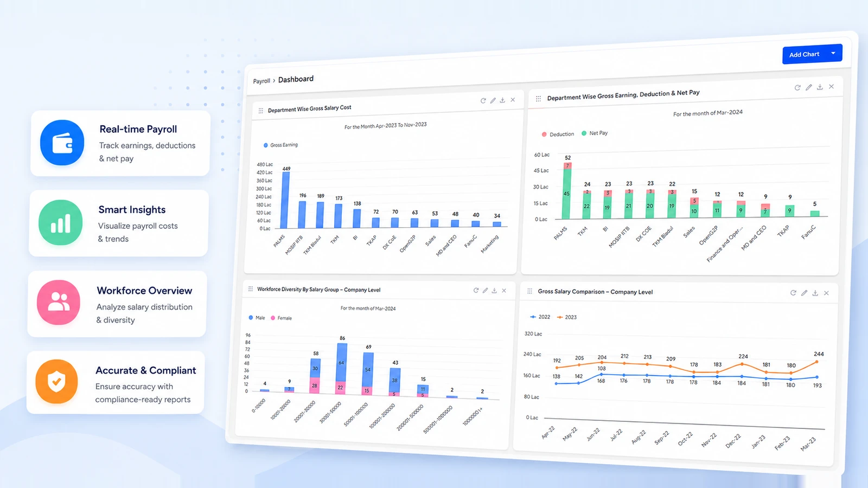Close the Gross Salary Comparison chart
868x488 pixels.
coord(826,293)
